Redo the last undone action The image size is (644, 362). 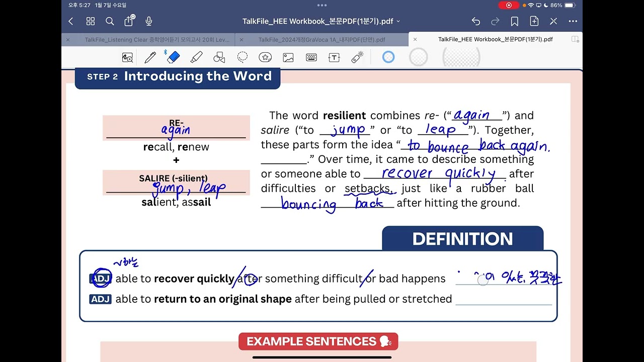(495, 21)
